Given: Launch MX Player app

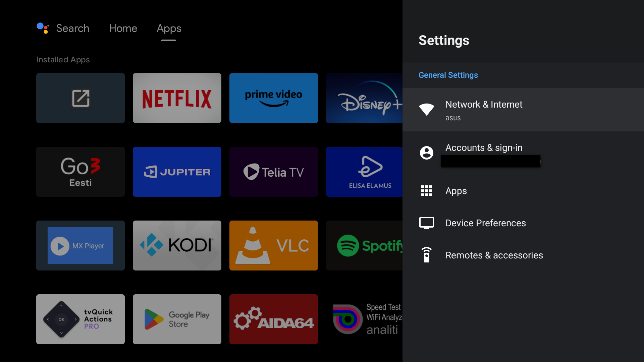Looking at the screenshot, I should pos(80,245).
